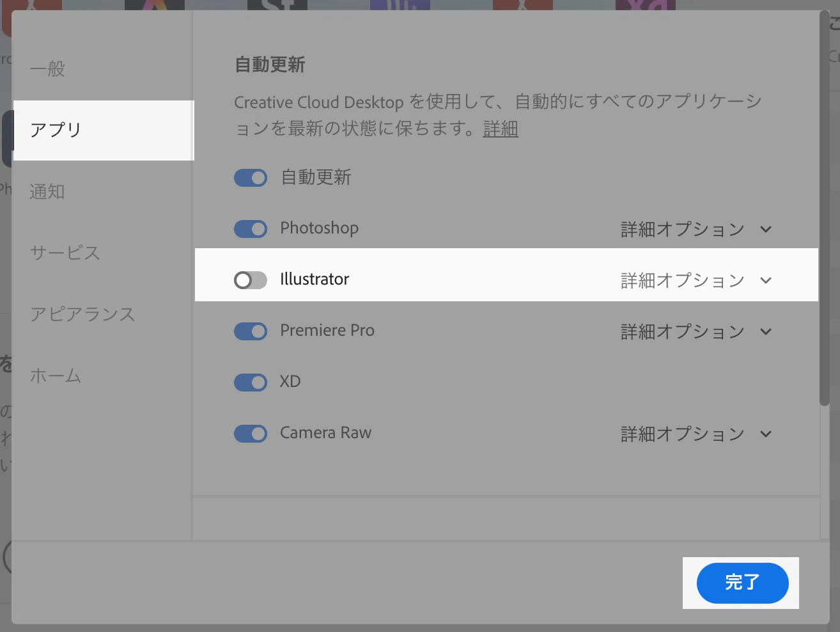Viewport: 840px width, 632px height.
Task: Click the Photoshop row label
Action: tap(319, 228)
